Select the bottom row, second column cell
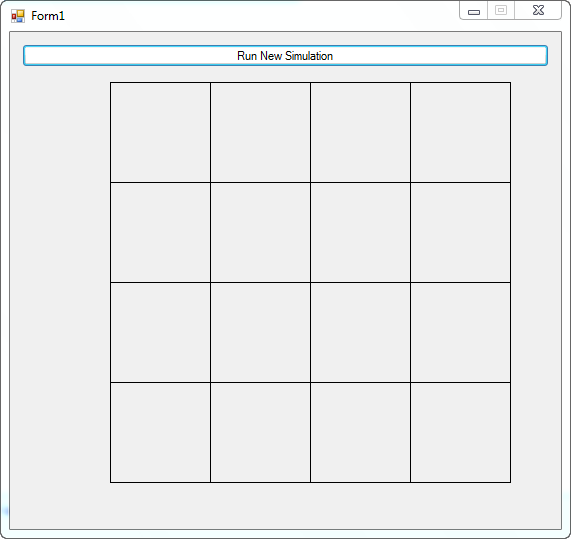 (x=260, y=433)
